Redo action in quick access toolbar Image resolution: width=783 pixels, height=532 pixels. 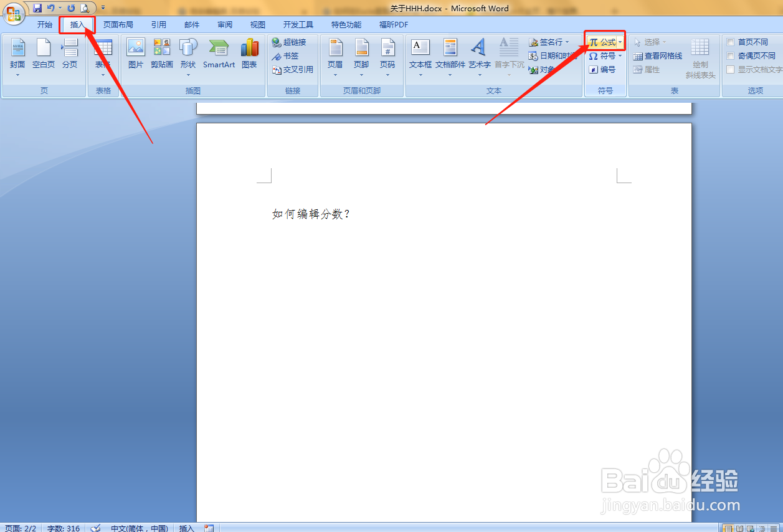coord(70,8)
